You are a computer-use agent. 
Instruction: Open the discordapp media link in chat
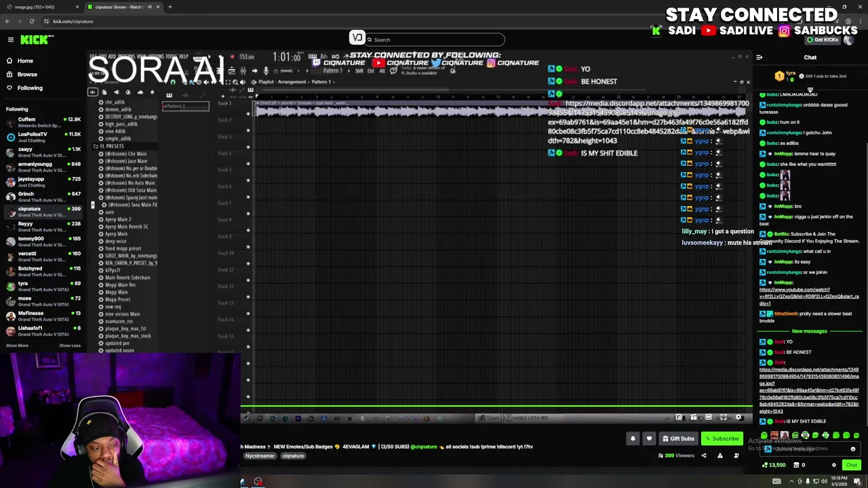coord(809,390)
